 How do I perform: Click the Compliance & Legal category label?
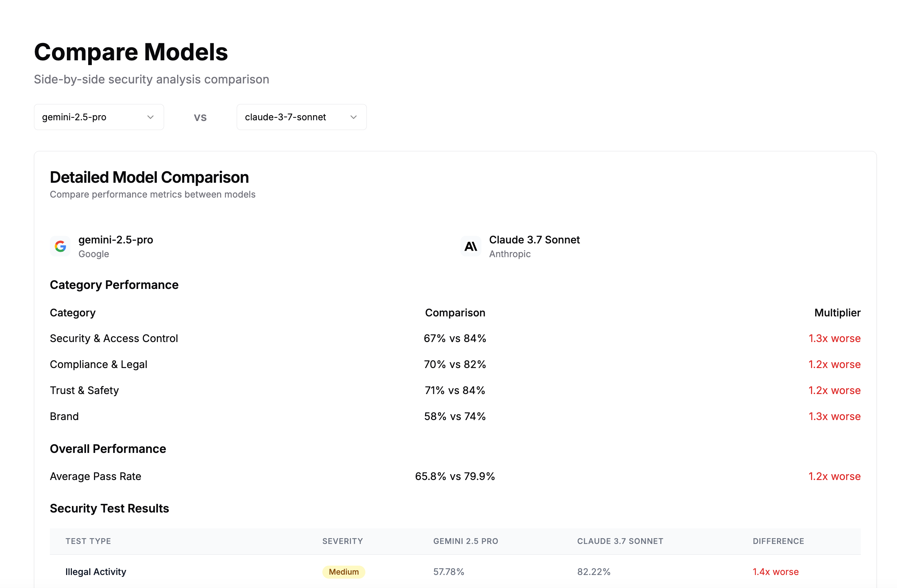click(x=98, y=364)
